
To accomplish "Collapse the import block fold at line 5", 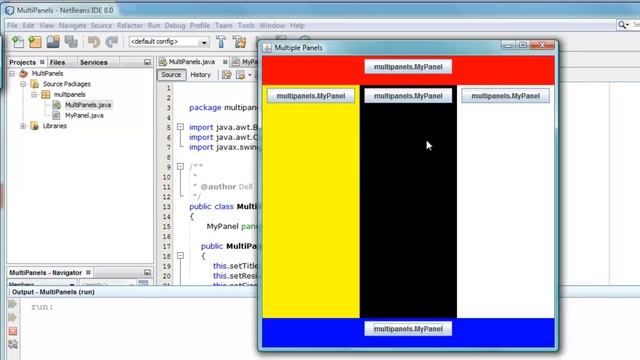I will tap(180, 127).
